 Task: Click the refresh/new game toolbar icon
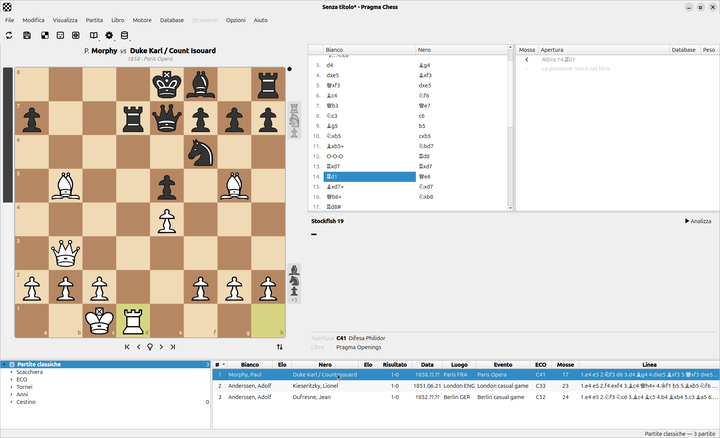tap(9, 35)
